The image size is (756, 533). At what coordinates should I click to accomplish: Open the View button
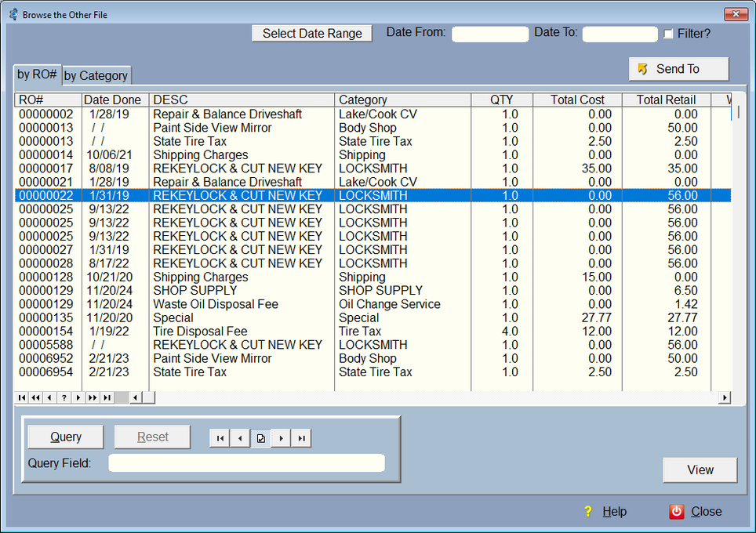[x=700, y=470]
